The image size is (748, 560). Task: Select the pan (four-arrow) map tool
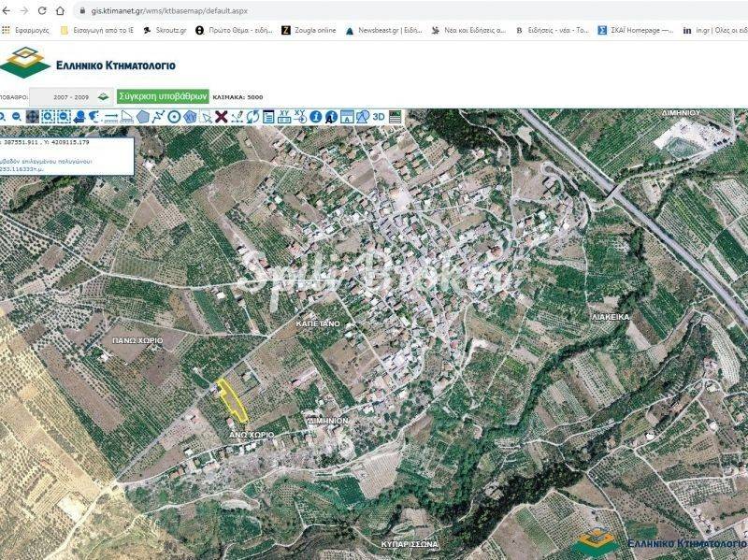coord(32,117)
